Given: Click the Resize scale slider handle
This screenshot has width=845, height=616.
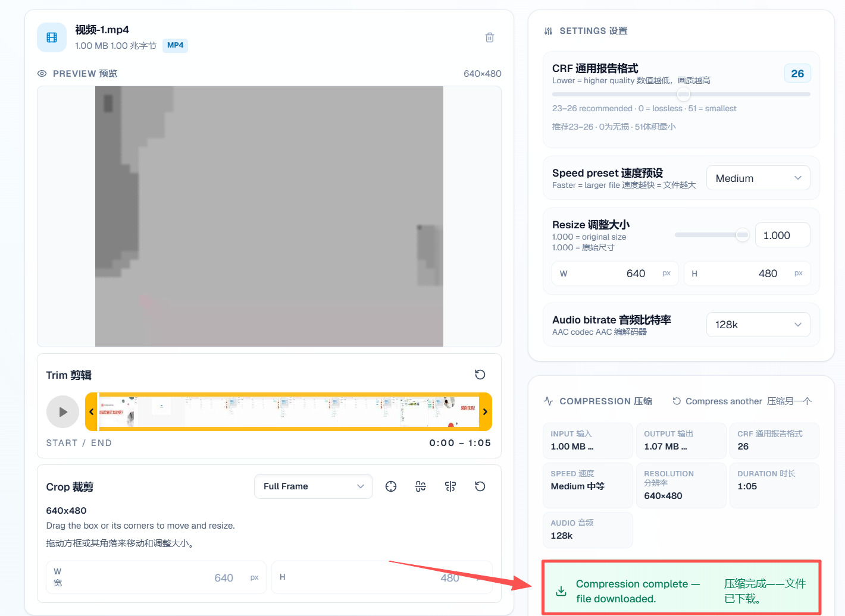Looking at the screenshot, I should (742, 235).
